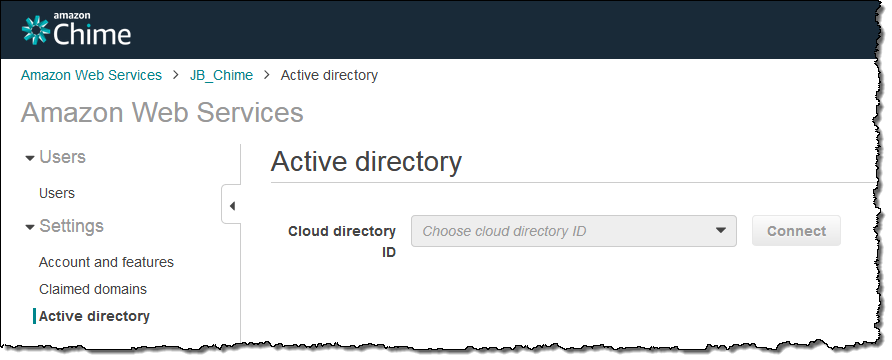Click the Cloud directory ID field label
The height and width of the screenshot is (360, 892).
[342, 242]
